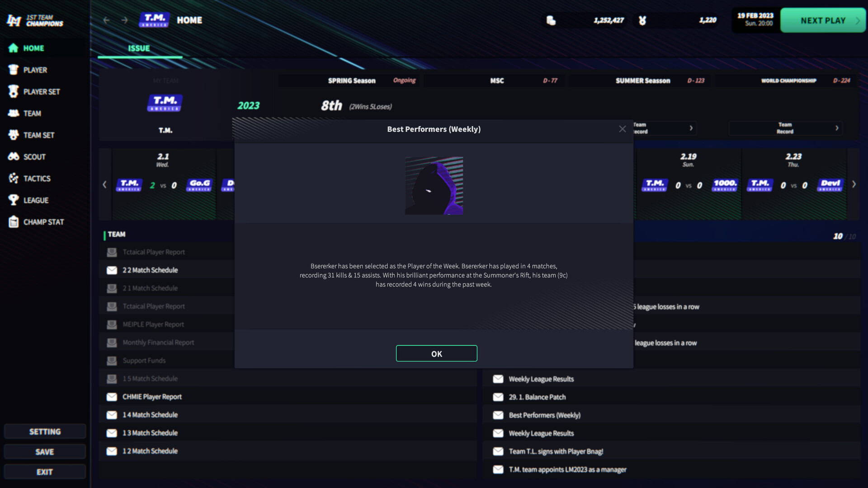The height and width of the screenshot is (488, 868).
Task: Click the left arrow on match carousel
Action: pyautogui.click(x=104, y=184)
